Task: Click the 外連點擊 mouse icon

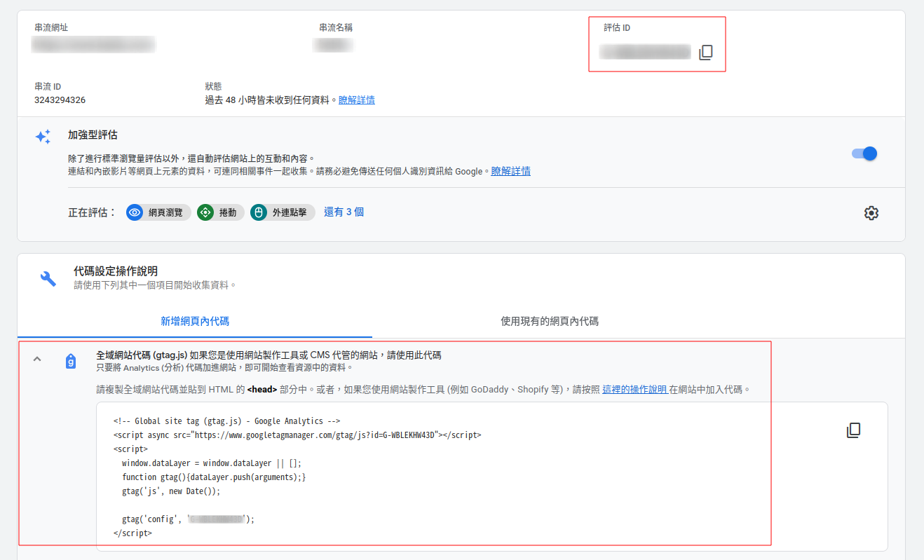Action: pyautogui.click(x=259, y=212)
